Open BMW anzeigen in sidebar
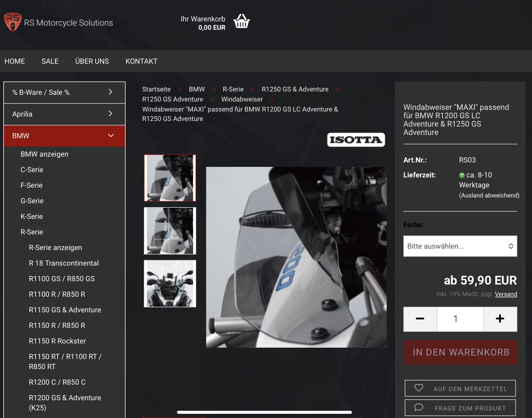This screenshot has height=418, width=532. coord(44,154)
